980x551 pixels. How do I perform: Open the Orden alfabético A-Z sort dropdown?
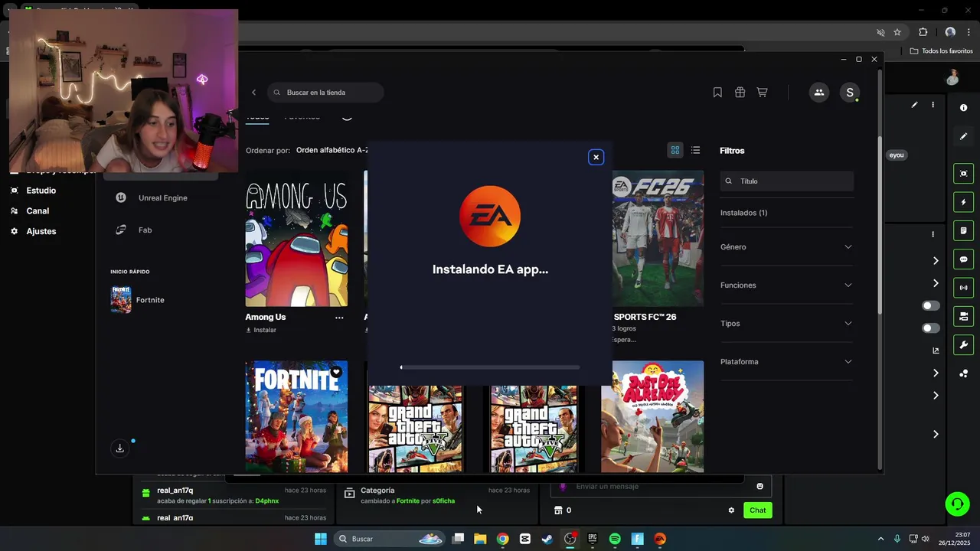pyautogui.click(x=332, y=150)
